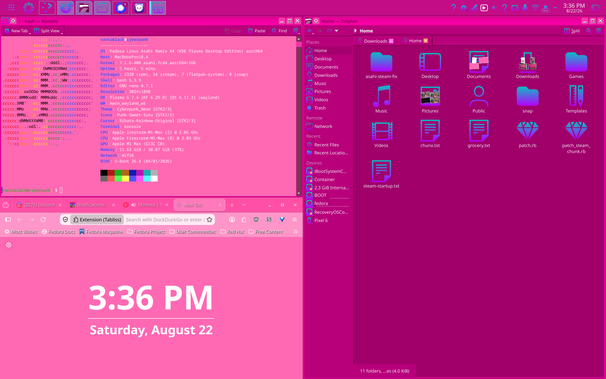This screenshot has width=606, height=379.
Task: Select the patch.rb ruby file icon
Action: [528, 131]
